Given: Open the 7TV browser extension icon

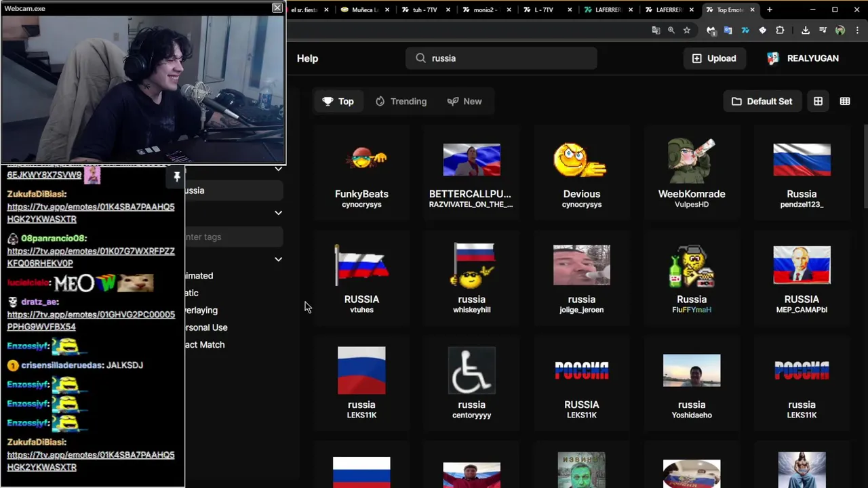Looking at the screenshot, I should pos(745,30).
